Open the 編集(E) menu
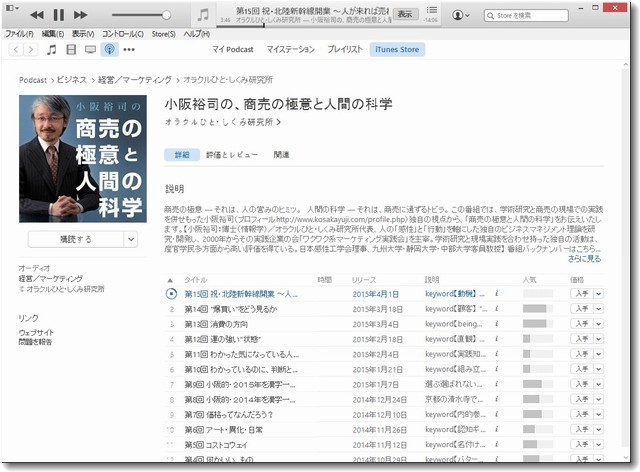The image size is (640, 472). [53, 34]
